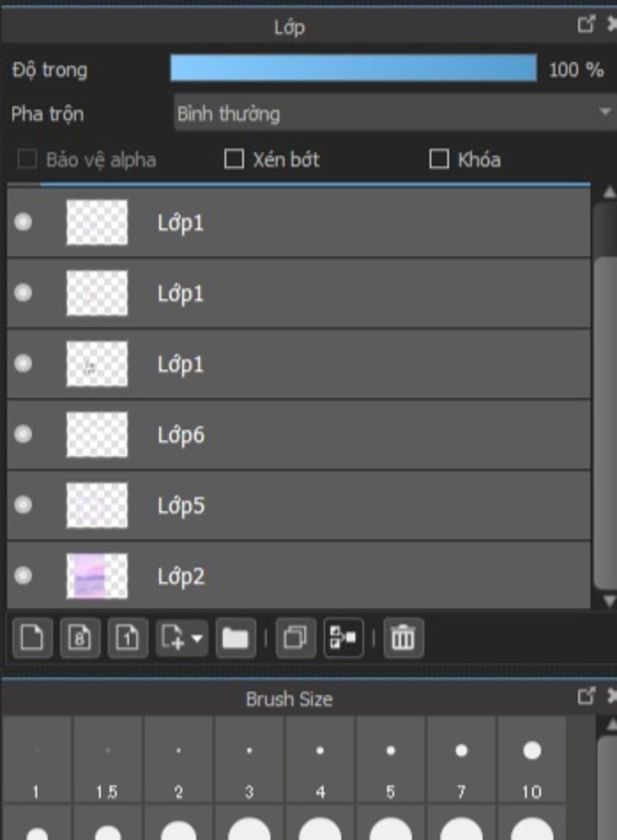This screenshot has height=840, width=617.
Task: Open the Pha trộn blend mode dropdown
Action: coord(395,113)
